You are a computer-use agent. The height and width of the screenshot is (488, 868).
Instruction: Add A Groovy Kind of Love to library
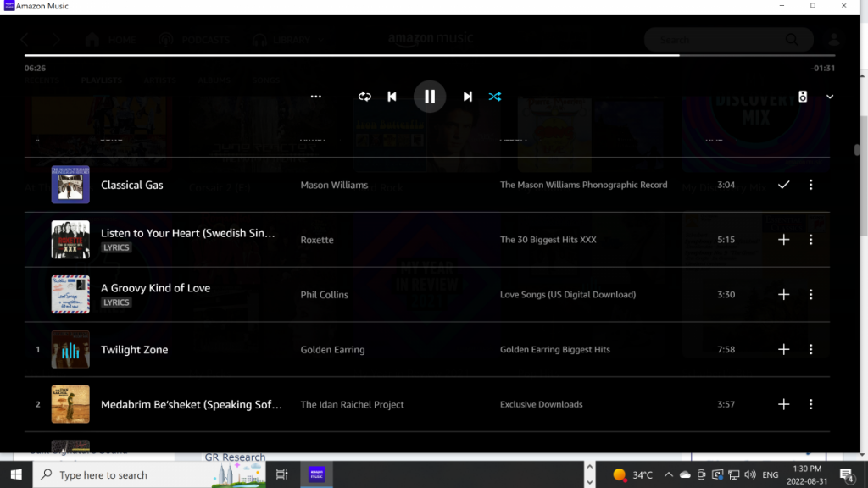783,294
